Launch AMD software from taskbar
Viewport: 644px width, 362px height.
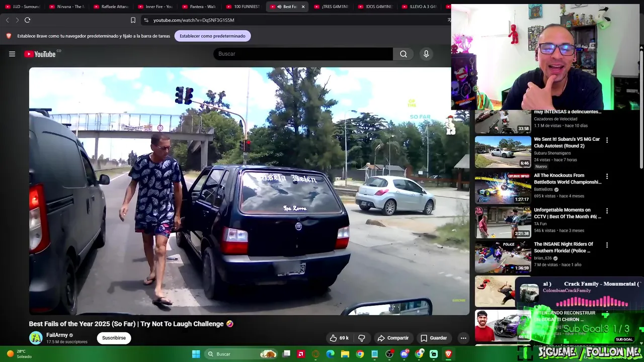pos(301,354)
